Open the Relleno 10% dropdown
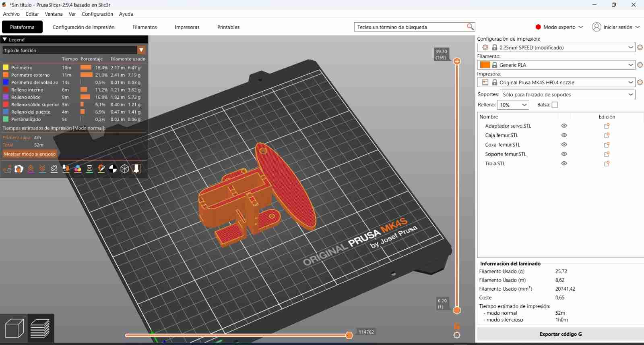The width and height of the screenshot is (644, 345). [513, 105]
